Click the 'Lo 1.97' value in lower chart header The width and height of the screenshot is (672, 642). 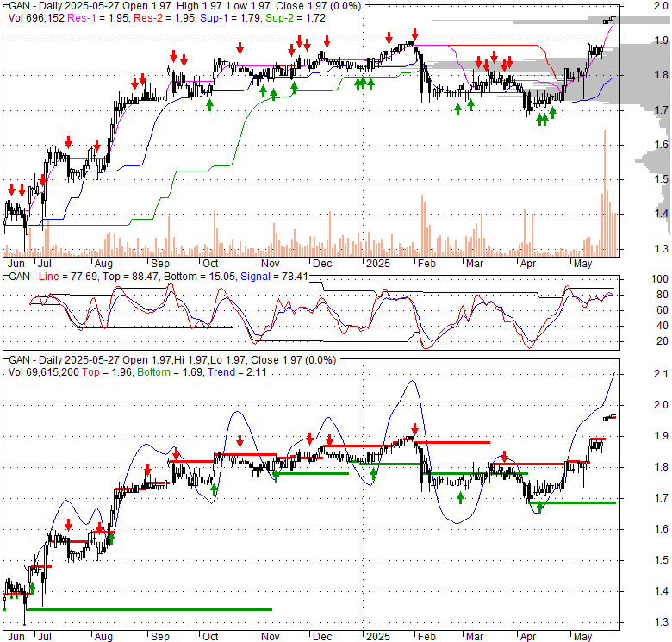click(x=227, y=360)
